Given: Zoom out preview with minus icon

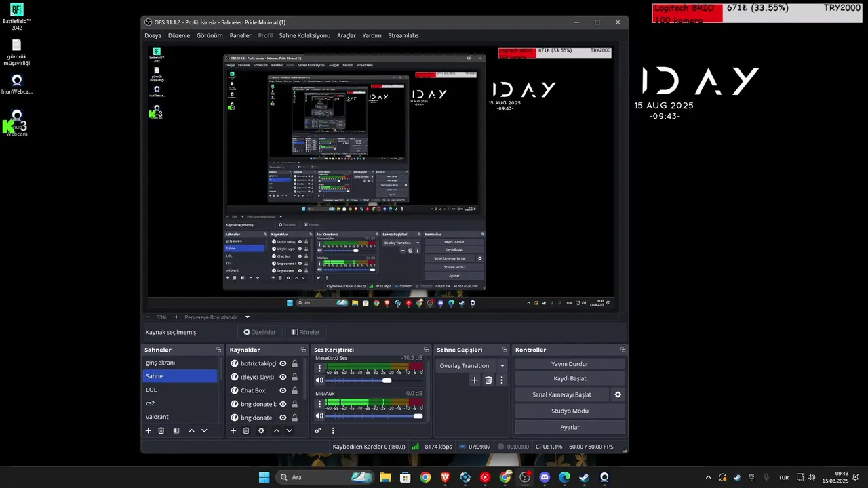Looking at the screenshot, I should click(148, 317).
